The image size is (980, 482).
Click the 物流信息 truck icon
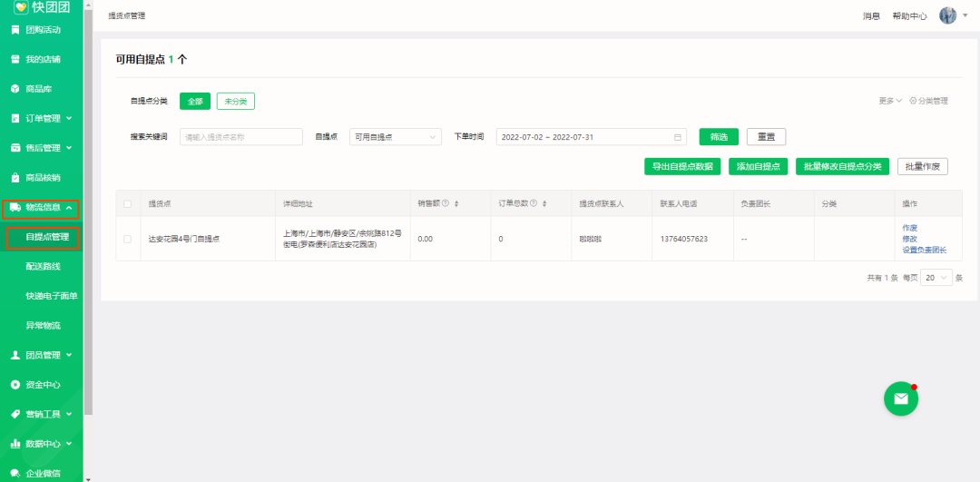tap(15, 207)
